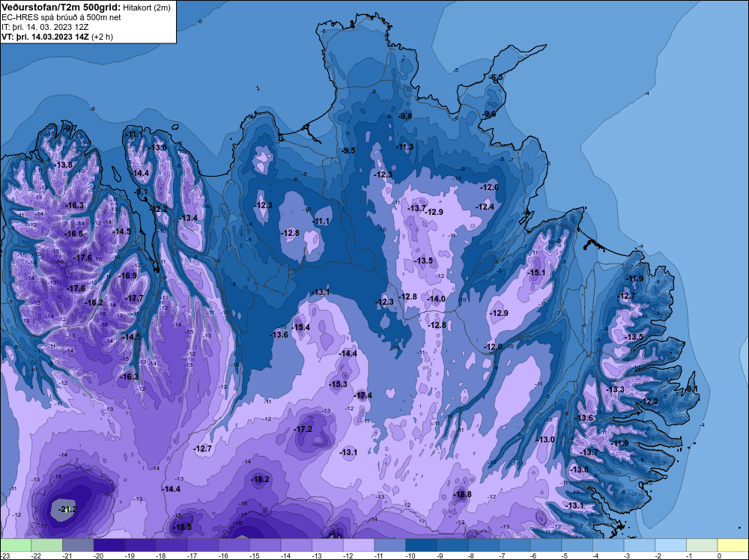Click the -21.2 temperature label
The height and width of the screenshot is (560, 749).
pyautogui.click(x=67, y=509)
